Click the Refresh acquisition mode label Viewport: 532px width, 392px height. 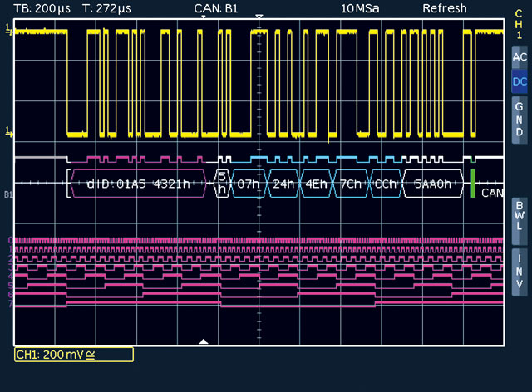click(445, 8)
